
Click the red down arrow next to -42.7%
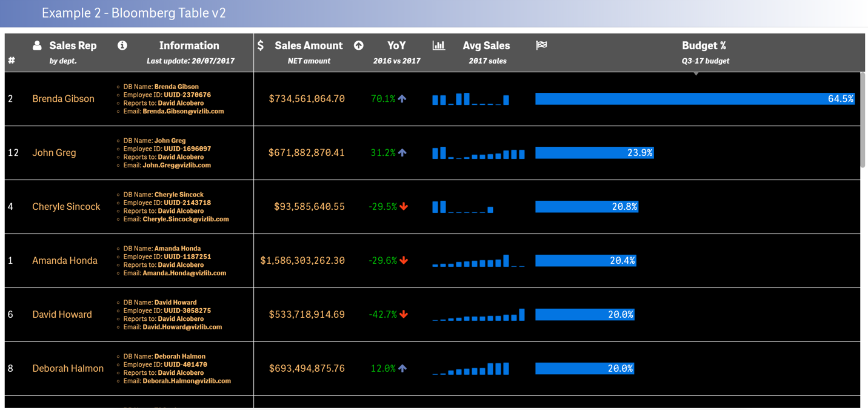(x=404, y=315)
